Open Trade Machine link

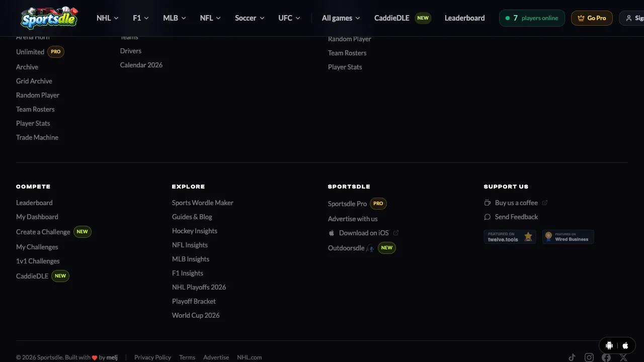click(37, 137)
